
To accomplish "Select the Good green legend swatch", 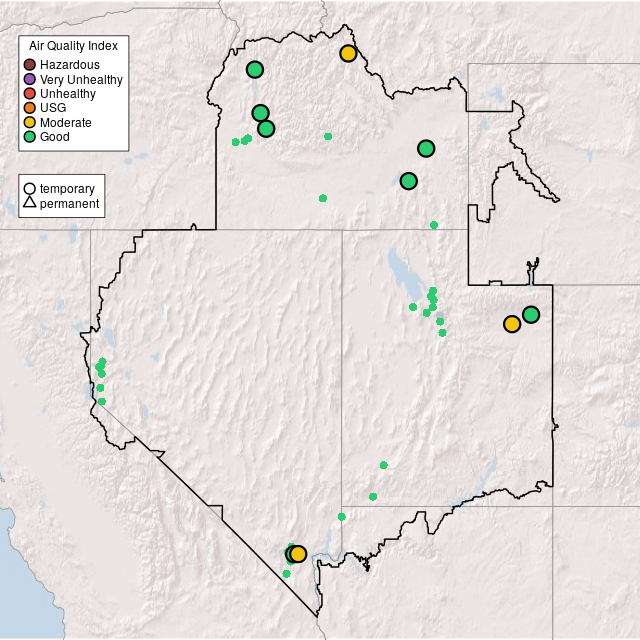I will click(30, 136).
